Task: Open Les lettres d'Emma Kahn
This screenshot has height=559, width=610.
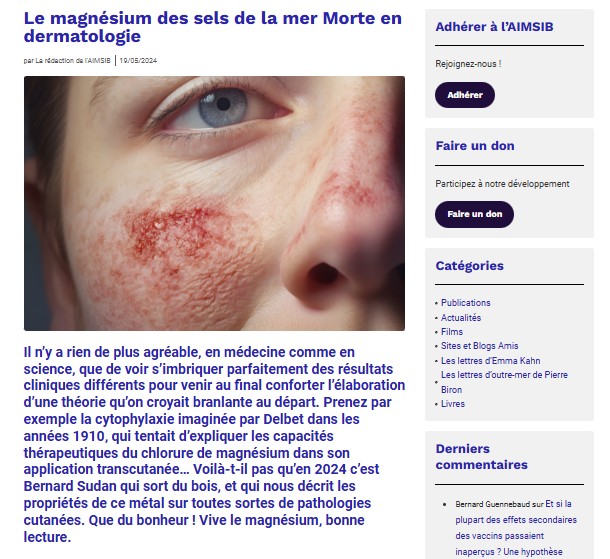Action: pos(490,361)
